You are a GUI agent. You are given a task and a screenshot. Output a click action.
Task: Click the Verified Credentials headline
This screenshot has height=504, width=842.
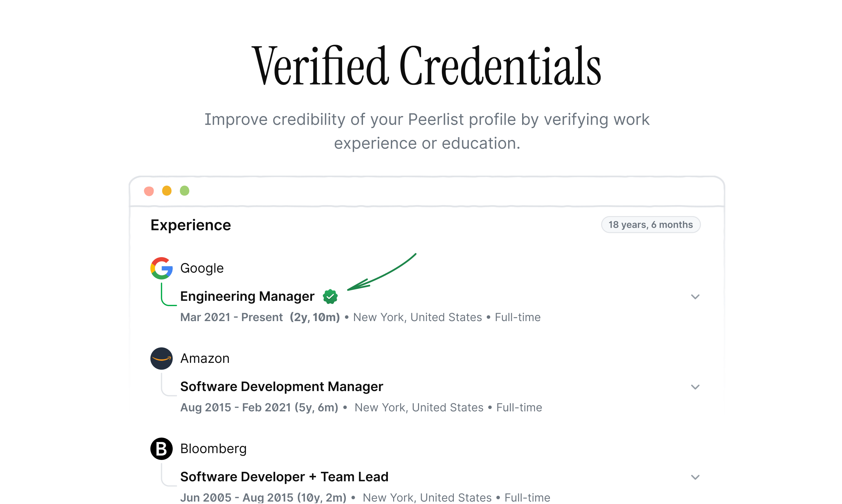pos(427,66)
